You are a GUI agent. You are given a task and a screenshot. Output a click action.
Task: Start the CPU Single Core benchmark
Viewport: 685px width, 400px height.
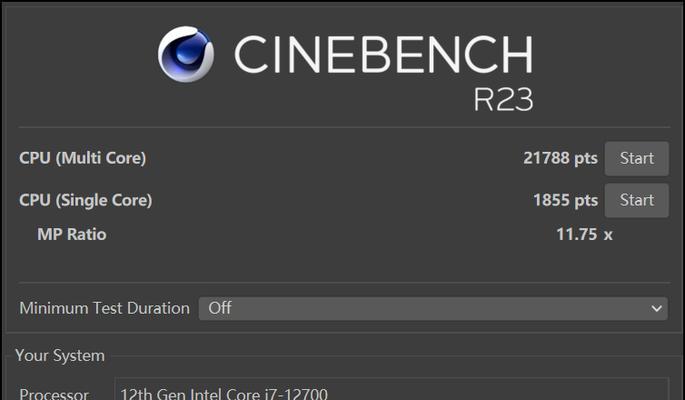[637, 200]
